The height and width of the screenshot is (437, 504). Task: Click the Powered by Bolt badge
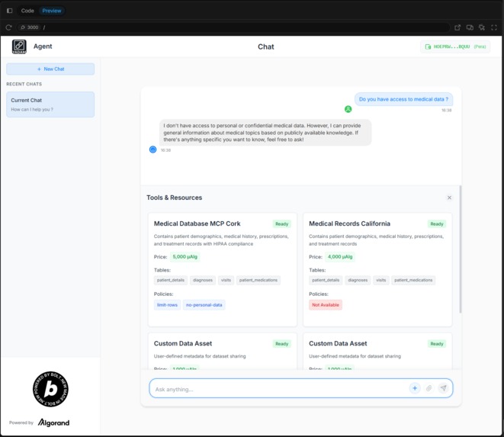(x=50, y=389)
